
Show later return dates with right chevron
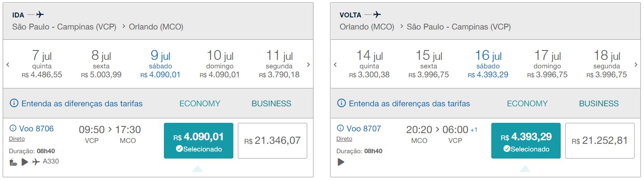635,65
